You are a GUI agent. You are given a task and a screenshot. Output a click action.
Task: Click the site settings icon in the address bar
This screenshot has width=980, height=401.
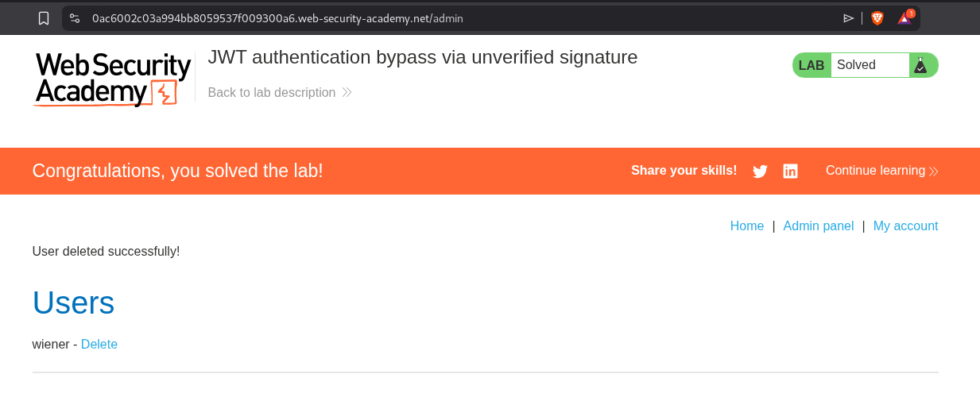(75, 18)
